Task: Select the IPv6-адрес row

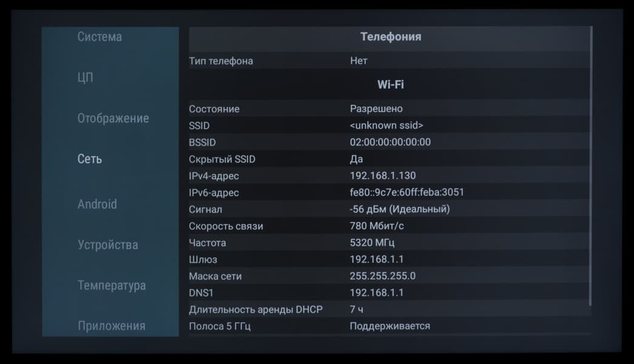Action: tap(388, 193)
